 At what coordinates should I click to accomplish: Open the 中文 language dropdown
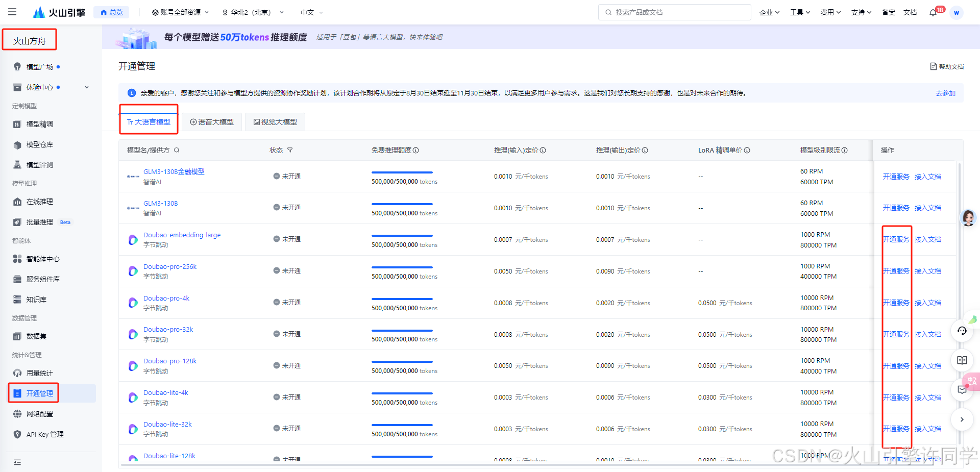click(x=312, y=12)
